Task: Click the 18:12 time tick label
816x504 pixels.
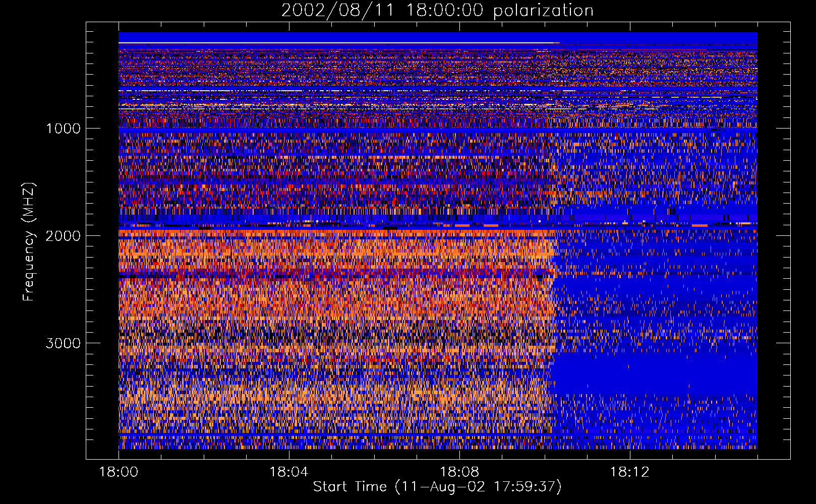Action: [629, 472]
